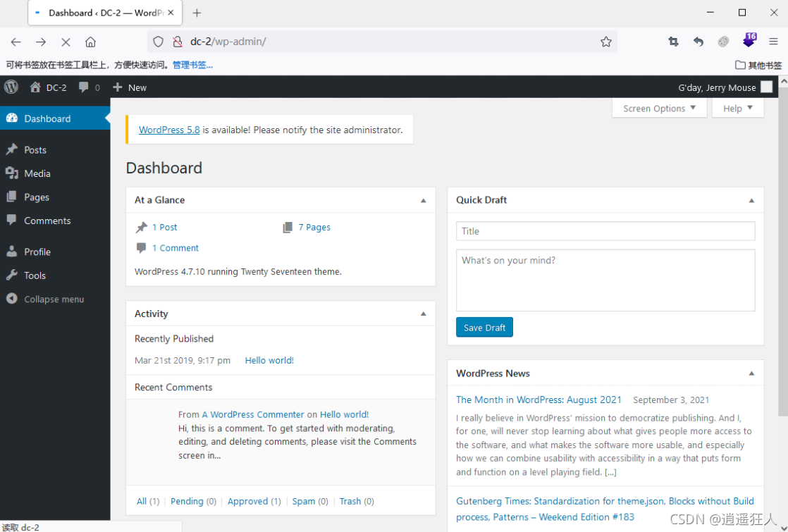Expand the Help dropdown tab
Screen dimensions: 788x532
tap(738, 109)
